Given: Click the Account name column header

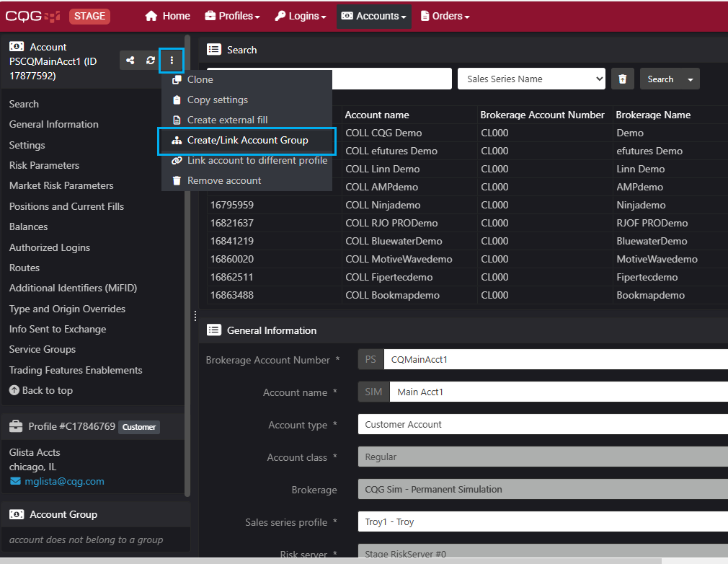Looking at the screenshot, I should pos(377,115).
